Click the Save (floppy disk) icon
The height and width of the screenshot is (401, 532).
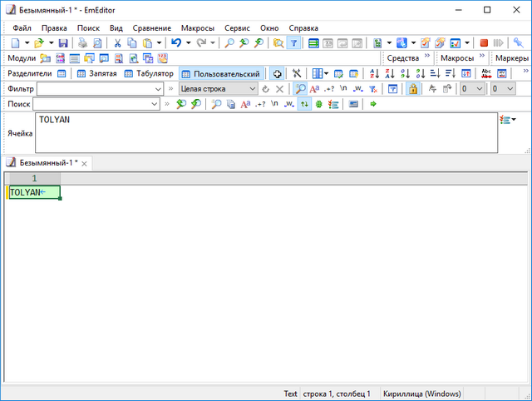click(63, 42)
